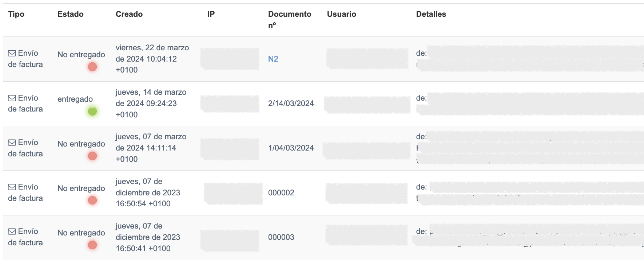Click document number 000003
Screen dimensions: 644x261
click(x=281, y=237)
